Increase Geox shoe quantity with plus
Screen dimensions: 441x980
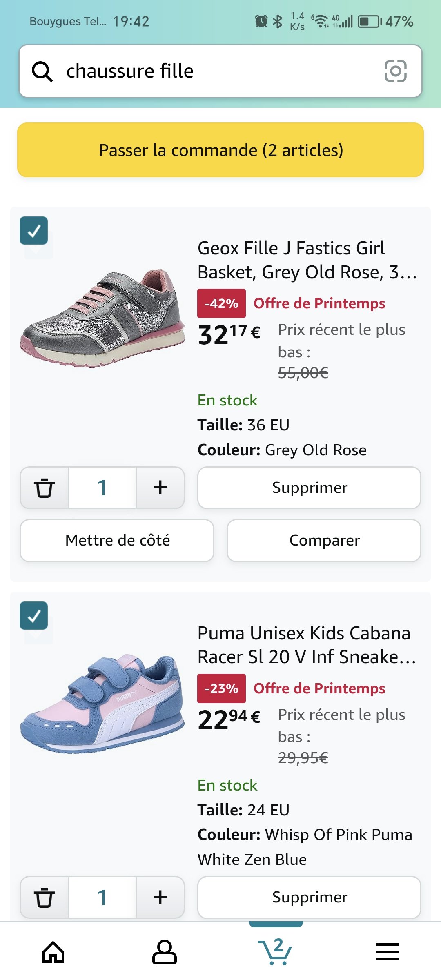click(x=160, y=488)
